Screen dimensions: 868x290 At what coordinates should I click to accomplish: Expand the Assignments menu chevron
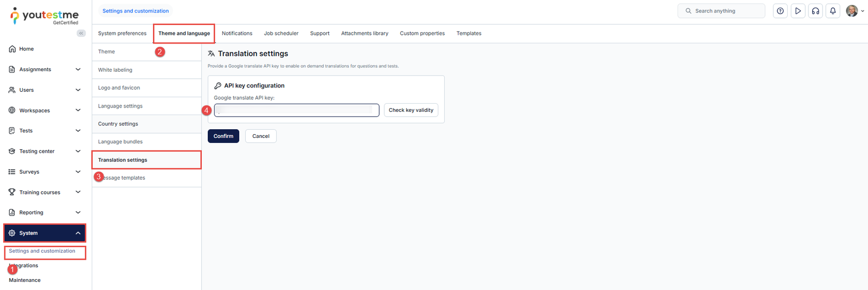point(78,70)
